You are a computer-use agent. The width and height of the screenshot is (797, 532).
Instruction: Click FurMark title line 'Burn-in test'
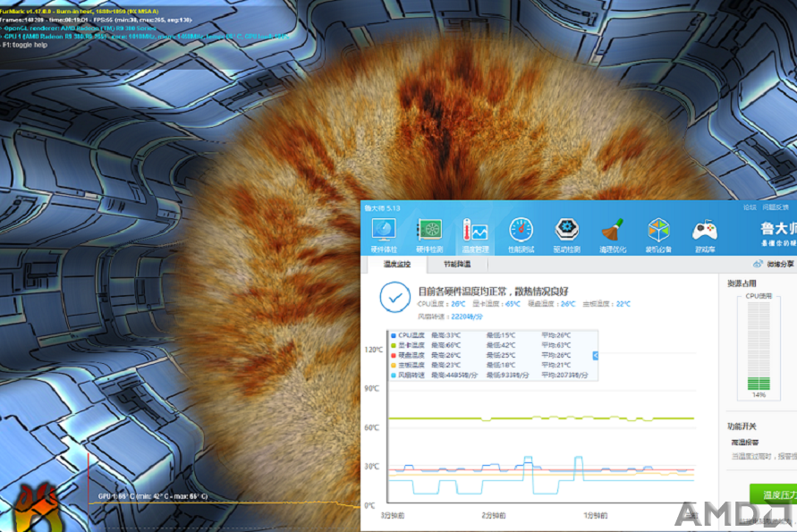click(80, 12)
